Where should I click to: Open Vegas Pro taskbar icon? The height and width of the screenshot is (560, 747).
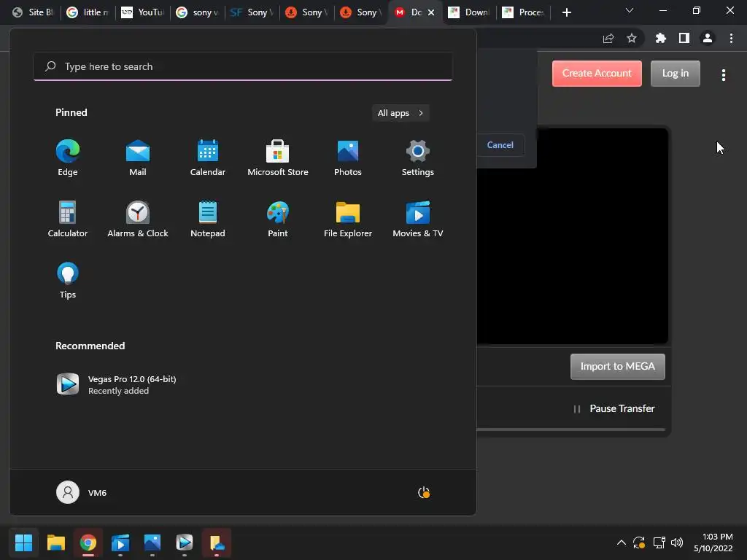point(185,542)
